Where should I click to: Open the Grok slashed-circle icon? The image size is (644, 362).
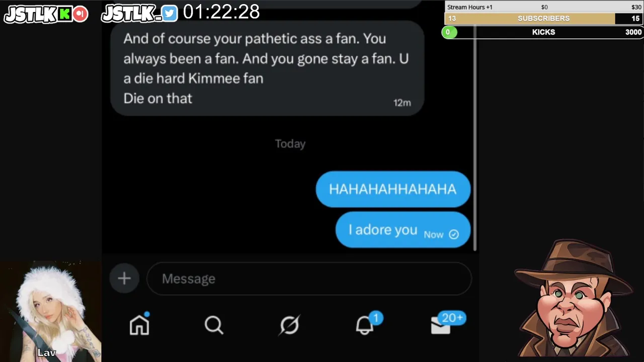(290, 325)
